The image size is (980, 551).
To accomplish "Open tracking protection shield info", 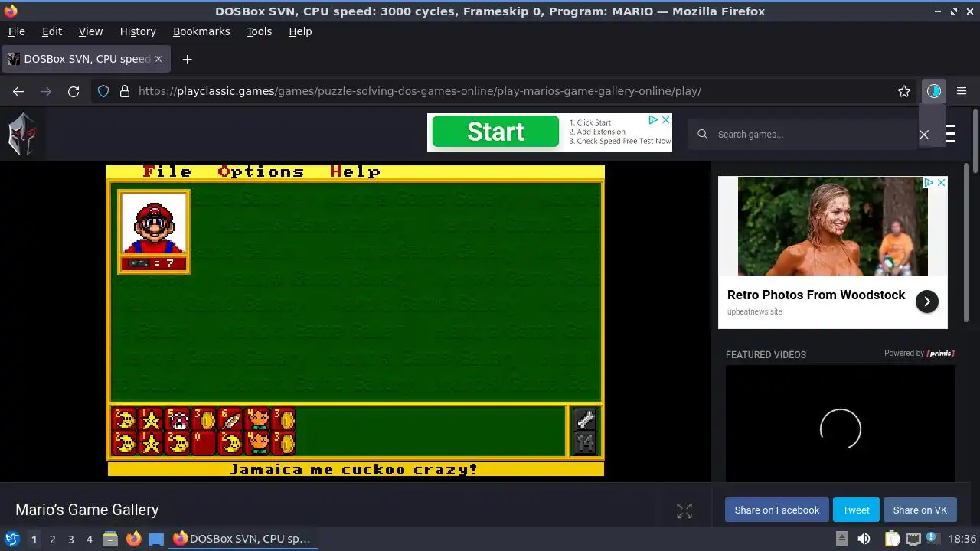I will [103, 91].
